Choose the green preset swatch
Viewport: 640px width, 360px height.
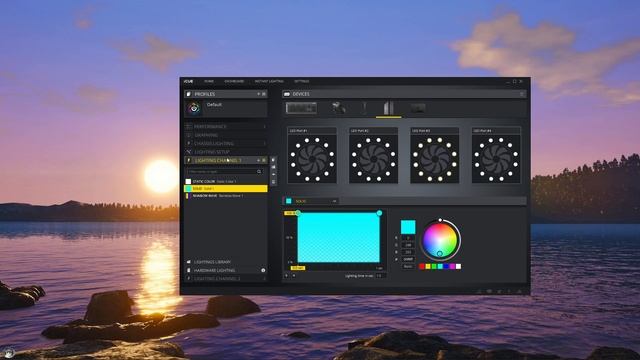tap(434, 267)
